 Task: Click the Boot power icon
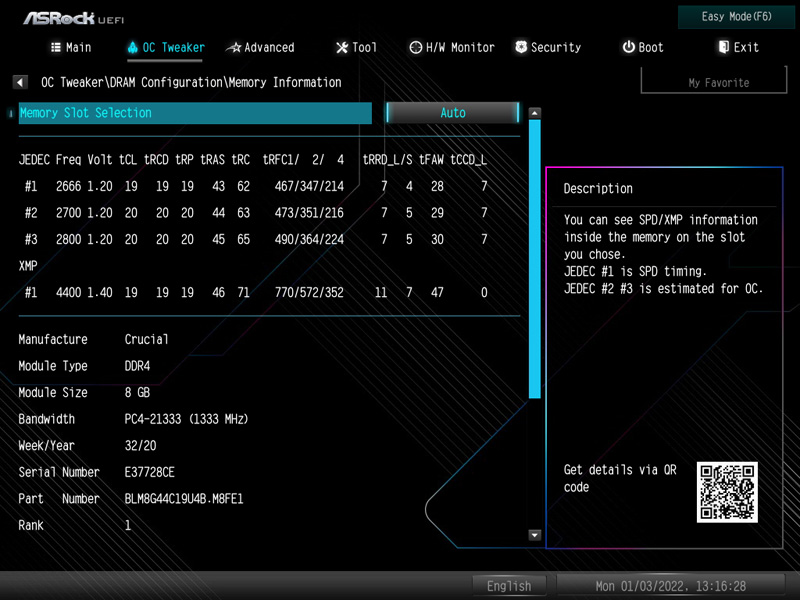(629, 47)
